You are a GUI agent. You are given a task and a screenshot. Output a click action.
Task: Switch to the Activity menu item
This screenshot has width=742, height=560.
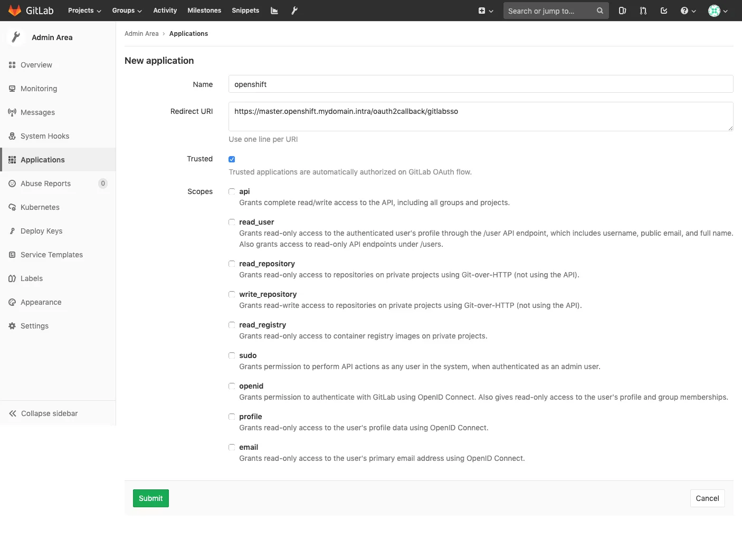pyautogui.click(x=165, y=11)
